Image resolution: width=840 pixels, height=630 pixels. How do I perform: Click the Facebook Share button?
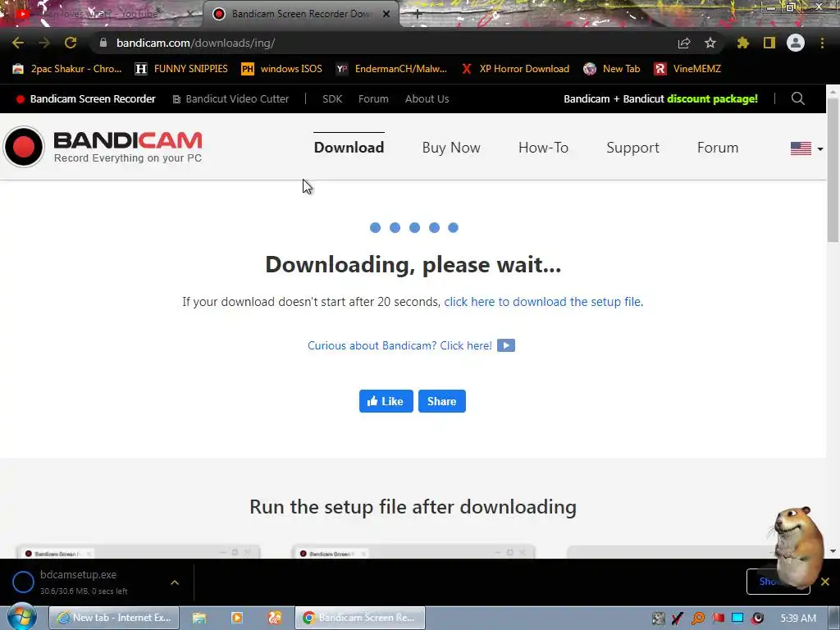point(442,401)
